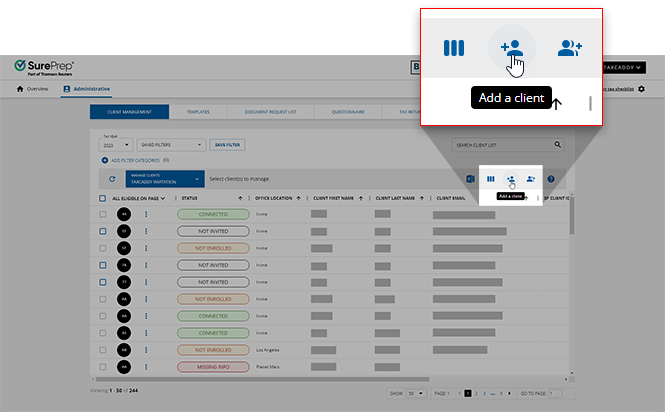Click the avatar in the Los Angeles row
The height and width of the screenshot is (412, 665).
[x=124, y=350]
